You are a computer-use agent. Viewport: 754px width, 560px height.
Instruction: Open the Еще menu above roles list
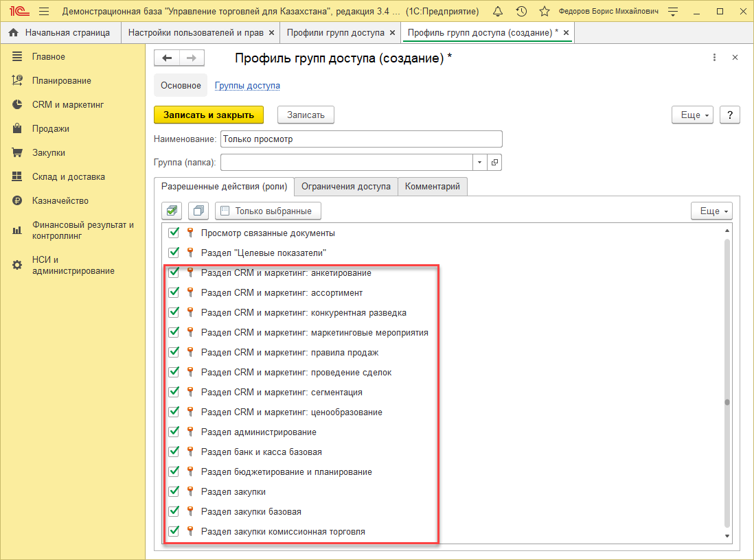point(711,211)
